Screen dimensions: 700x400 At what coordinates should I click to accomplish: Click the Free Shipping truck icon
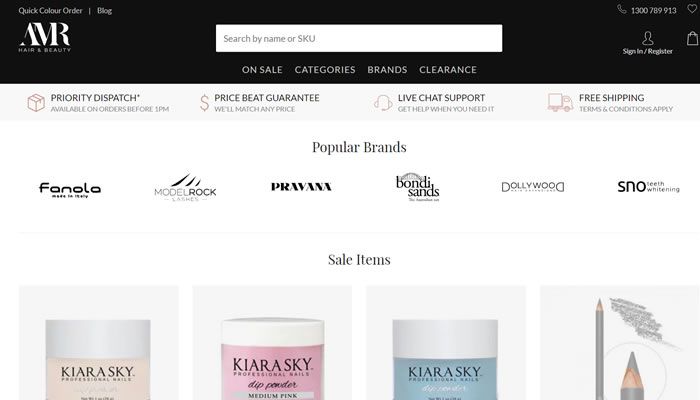[x=560, y=102]
